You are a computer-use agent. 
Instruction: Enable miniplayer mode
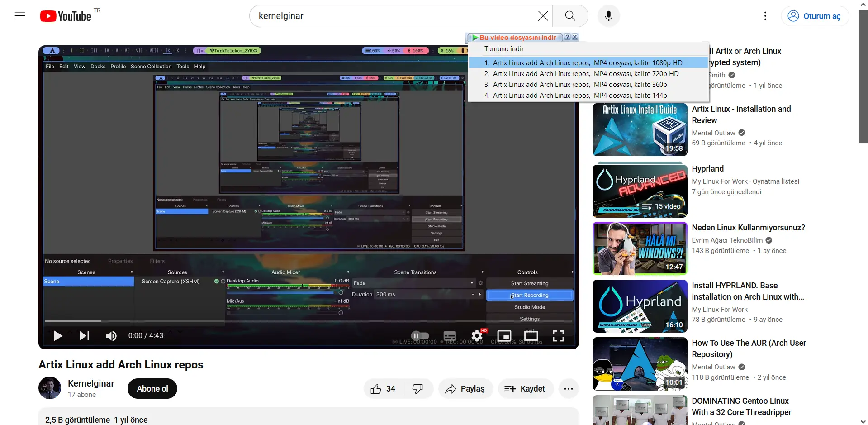pyautogui.click(x=504, y=336)
